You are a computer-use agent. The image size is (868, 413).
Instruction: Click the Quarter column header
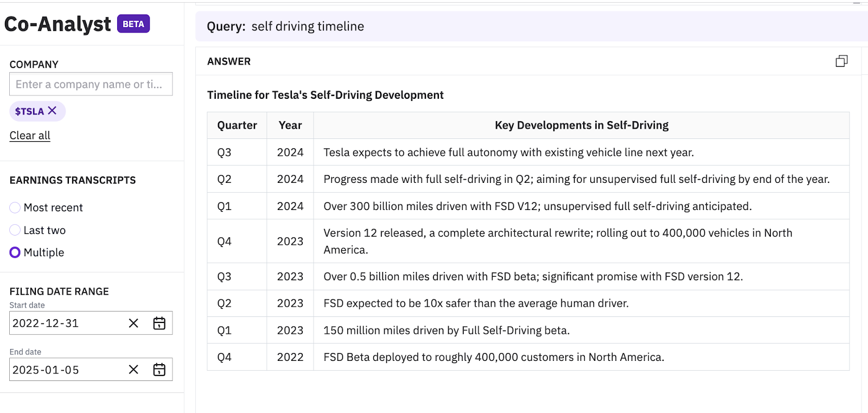tap(237, 125)
